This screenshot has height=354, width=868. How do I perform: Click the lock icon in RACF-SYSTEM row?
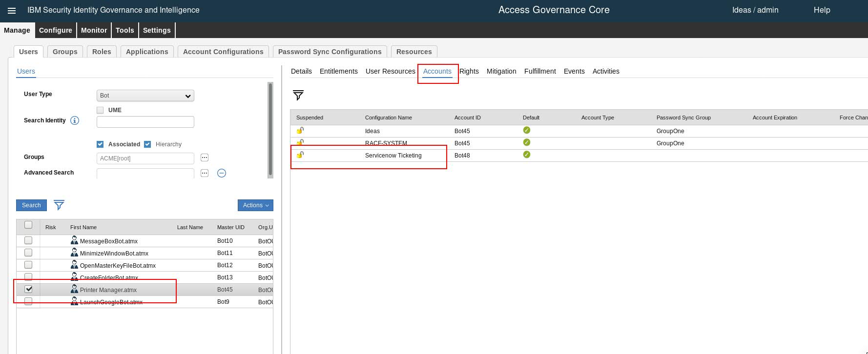[300, 142]
